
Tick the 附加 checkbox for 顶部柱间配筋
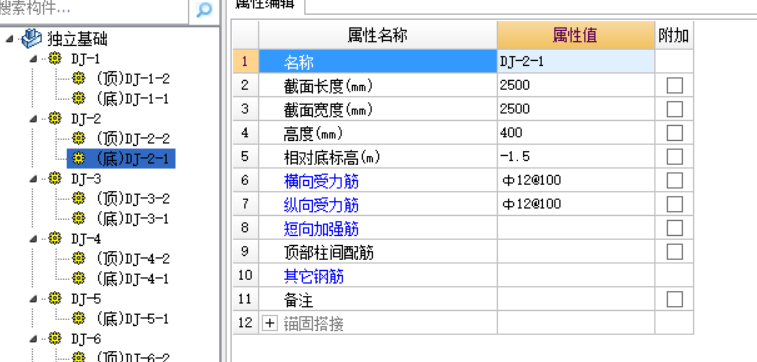(x=674, y=251)
